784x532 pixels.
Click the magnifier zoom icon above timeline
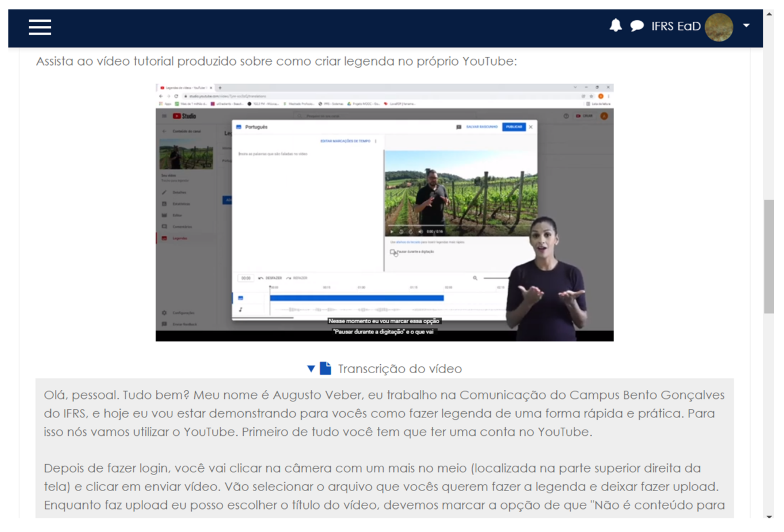475,278
